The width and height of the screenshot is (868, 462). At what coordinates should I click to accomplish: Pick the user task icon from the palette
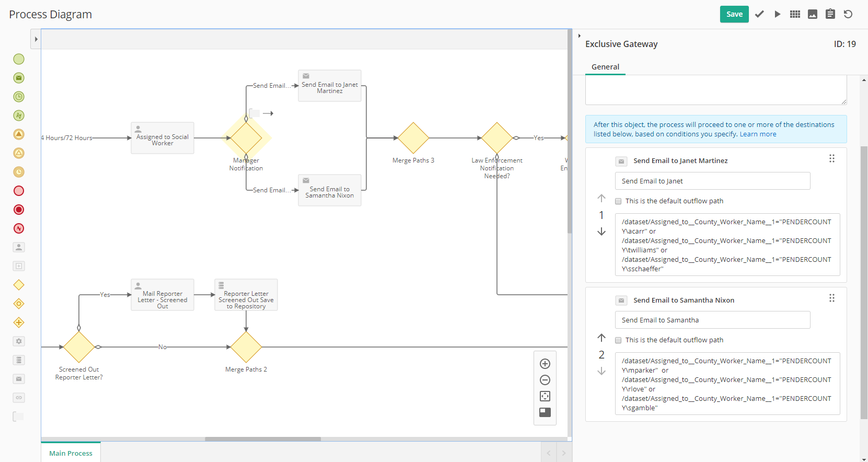pos(19,247)
